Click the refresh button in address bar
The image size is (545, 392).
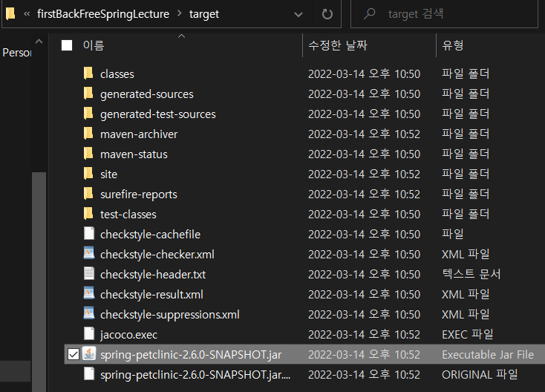327,14
